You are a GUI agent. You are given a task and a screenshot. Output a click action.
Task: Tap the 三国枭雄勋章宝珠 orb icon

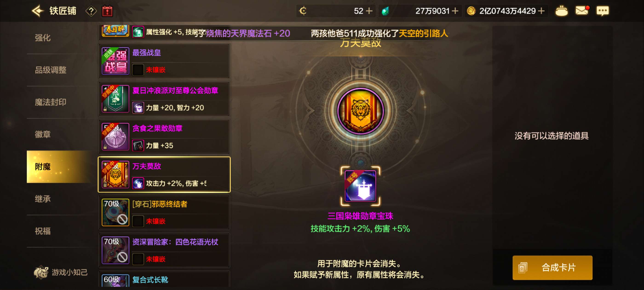click(360, 186)
